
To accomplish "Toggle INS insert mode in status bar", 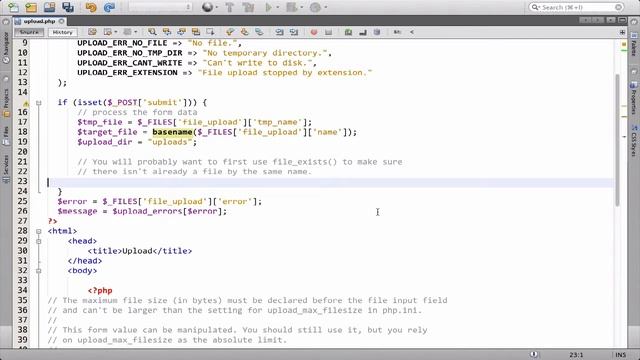I will coord(620,355).
